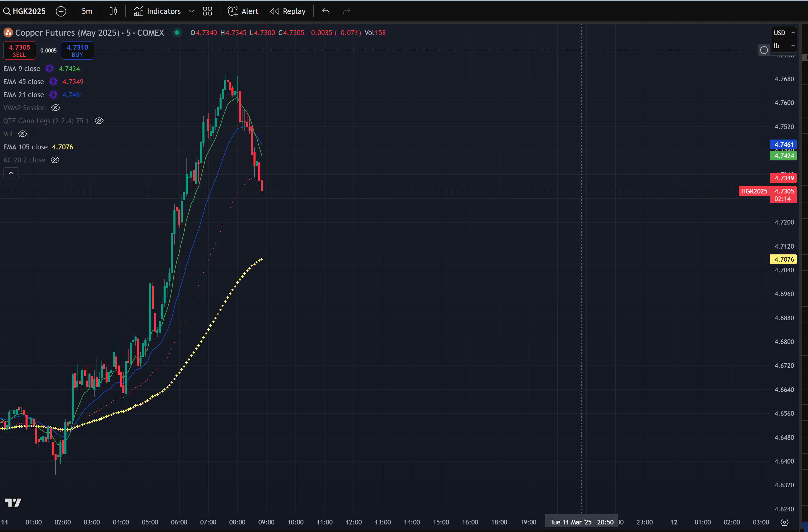This screenshot has height=532, width=808.
Task: Show the VWAP Session indicator
Action: coord(56,108)
